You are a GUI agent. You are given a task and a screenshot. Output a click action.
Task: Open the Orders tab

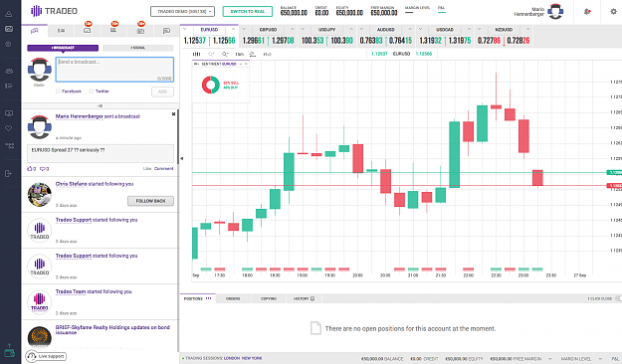[233, 298]
